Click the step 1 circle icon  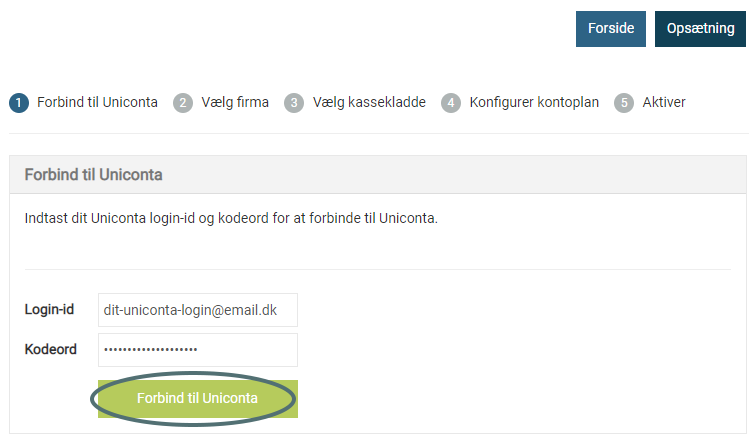click(19, 103)
